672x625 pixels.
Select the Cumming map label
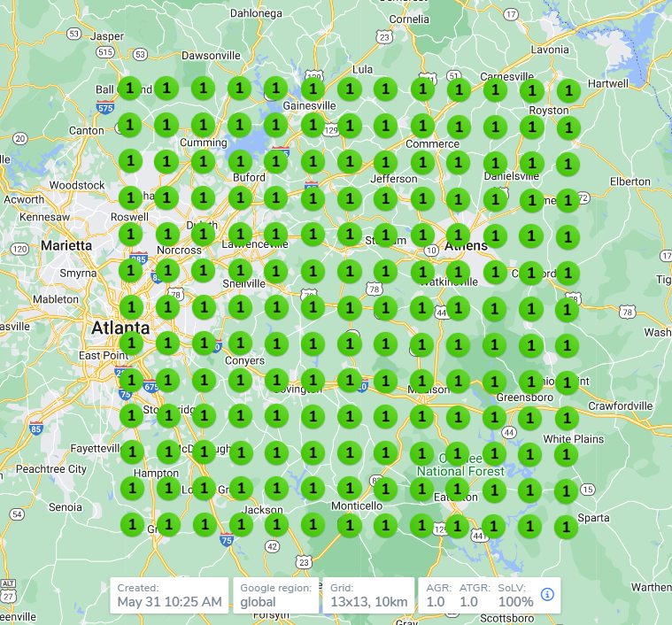[204, 143]
